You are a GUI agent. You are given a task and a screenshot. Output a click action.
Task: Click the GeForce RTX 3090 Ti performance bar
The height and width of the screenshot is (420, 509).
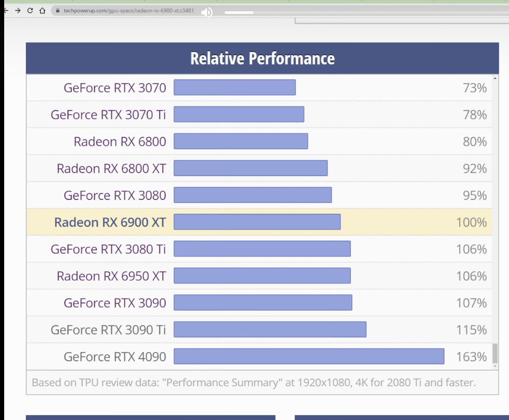coord(270,329)
